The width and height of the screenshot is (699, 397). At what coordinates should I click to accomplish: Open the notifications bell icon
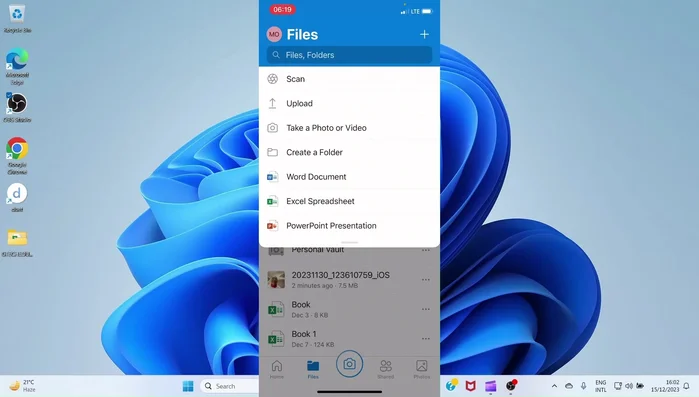click(687, 386)
